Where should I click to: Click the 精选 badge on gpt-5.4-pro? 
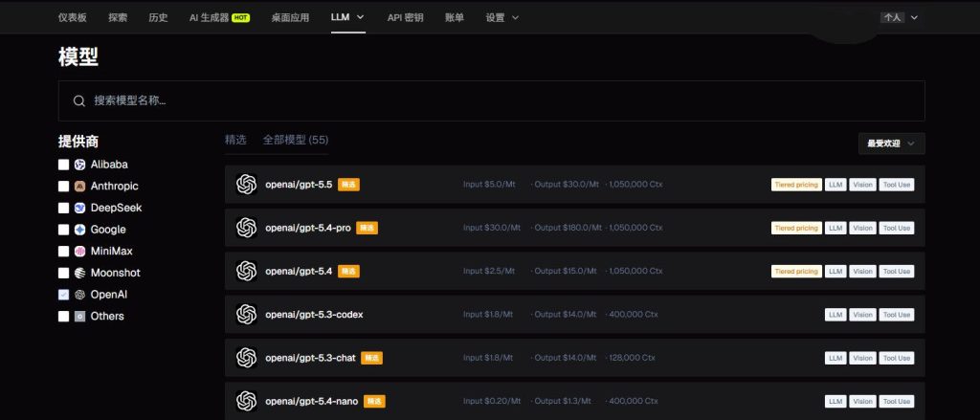(x=367, y=228)
